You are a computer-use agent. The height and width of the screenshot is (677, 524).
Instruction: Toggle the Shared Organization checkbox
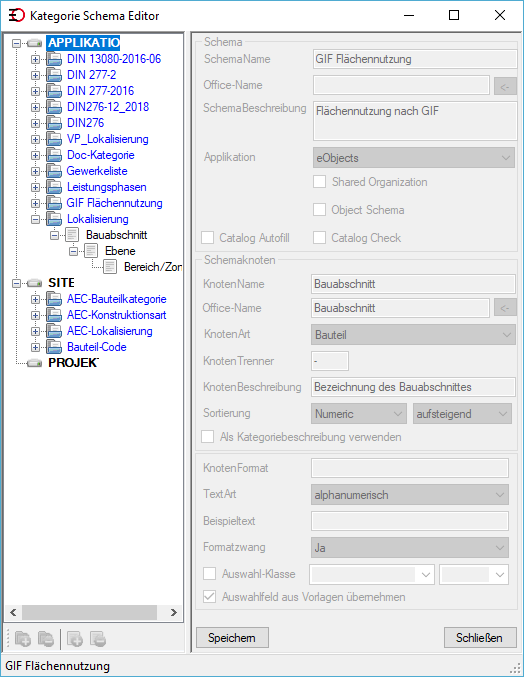pos(319,182)
